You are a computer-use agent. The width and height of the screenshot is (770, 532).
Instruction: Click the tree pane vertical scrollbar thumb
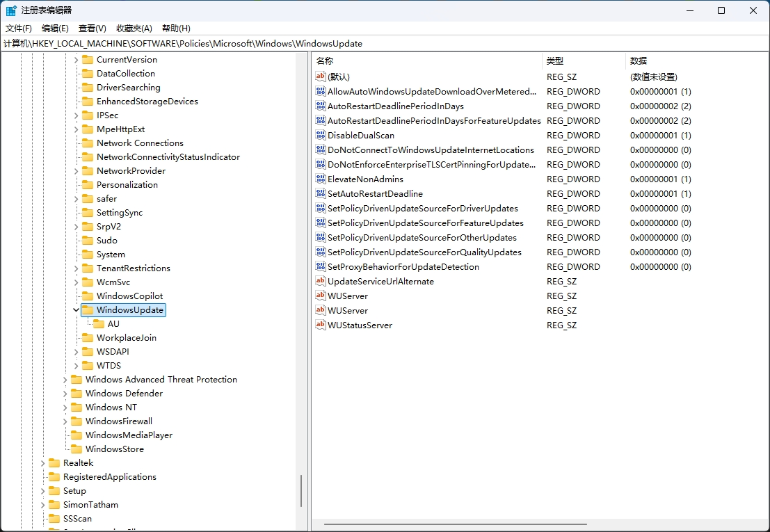(x=301, y=491)
